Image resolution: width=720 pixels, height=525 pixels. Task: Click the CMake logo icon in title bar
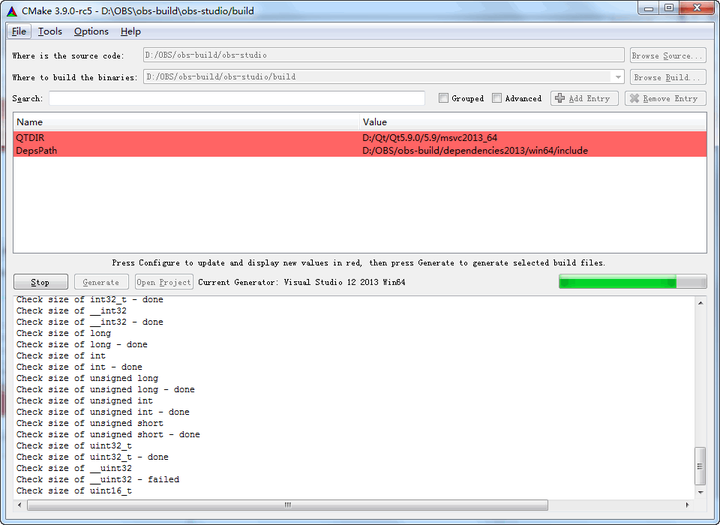[x=12, y=11]
